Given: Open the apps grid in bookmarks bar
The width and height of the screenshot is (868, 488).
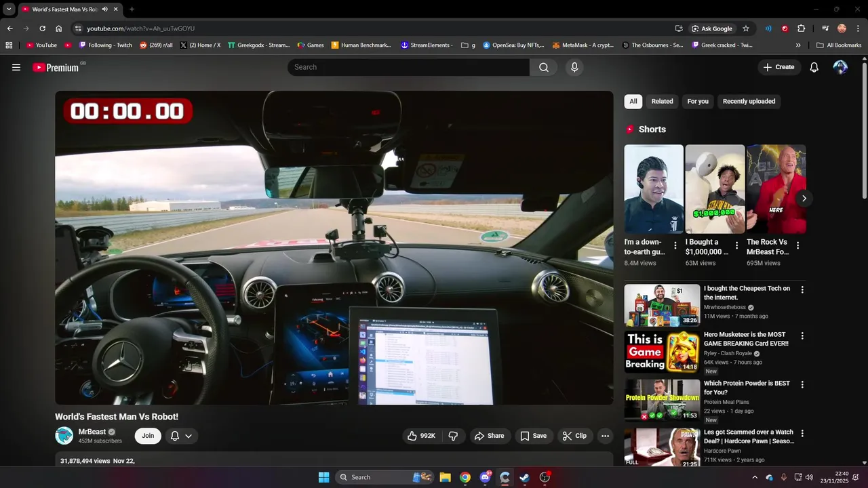Looking at the screenshot, I should 9,45.
